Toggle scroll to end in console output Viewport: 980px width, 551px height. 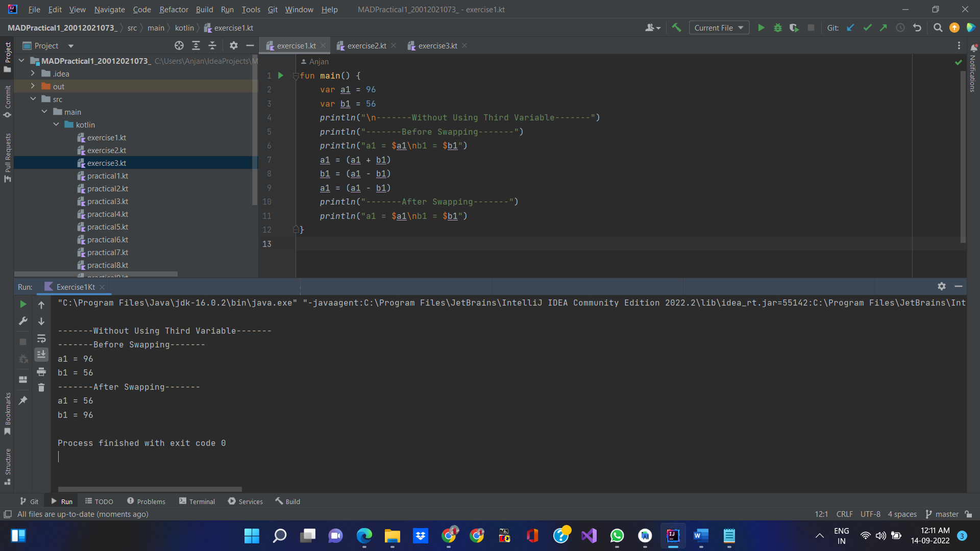coord(41,354)
